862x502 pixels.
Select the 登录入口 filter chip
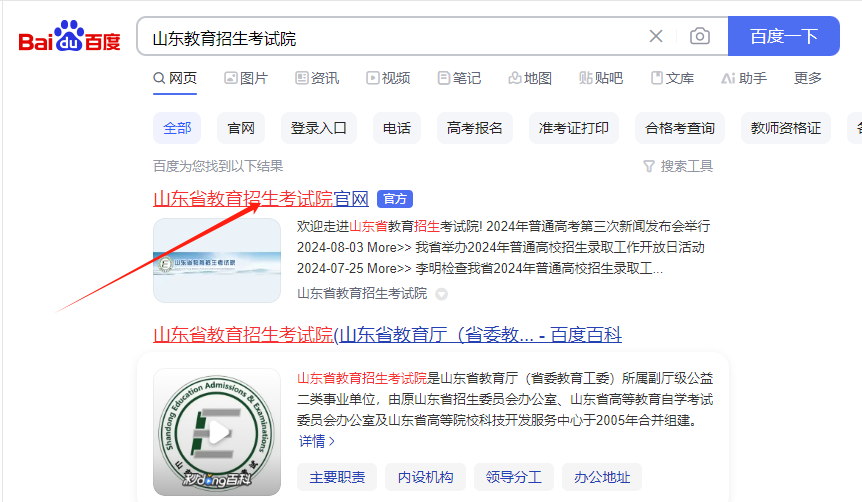[319, 128]
